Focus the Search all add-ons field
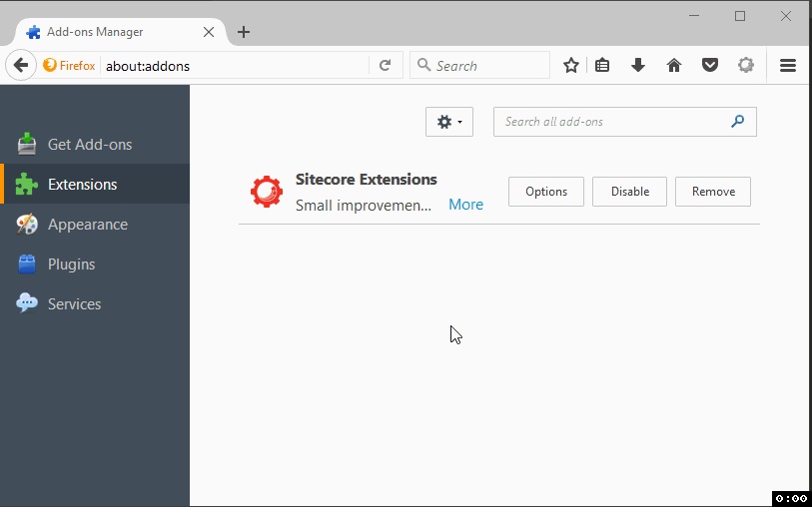 624,122
